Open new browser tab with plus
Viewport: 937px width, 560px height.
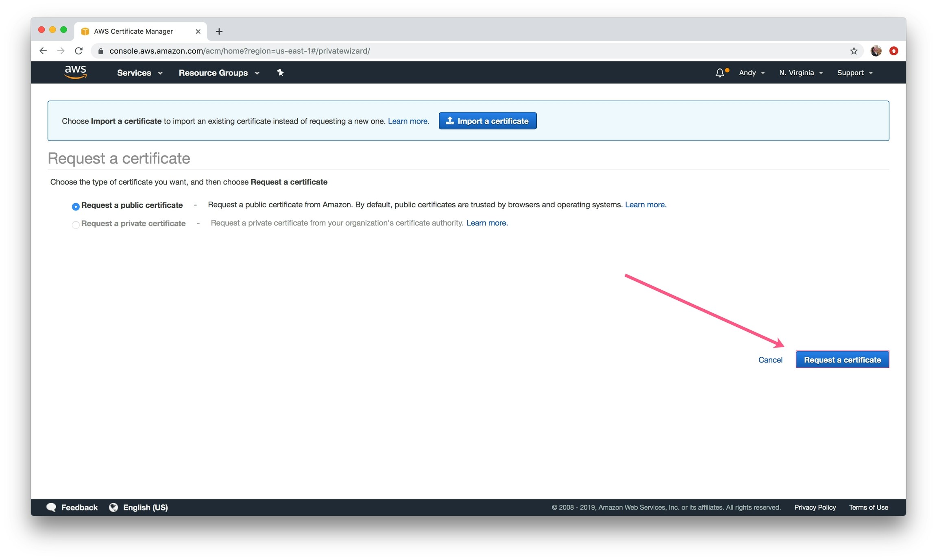(x=219, y=31)
